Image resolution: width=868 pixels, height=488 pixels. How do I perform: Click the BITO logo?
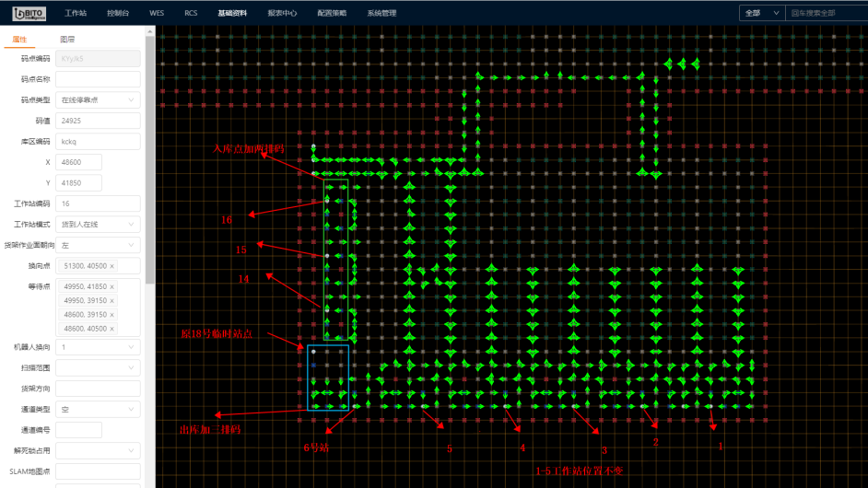tap(29, 13)
